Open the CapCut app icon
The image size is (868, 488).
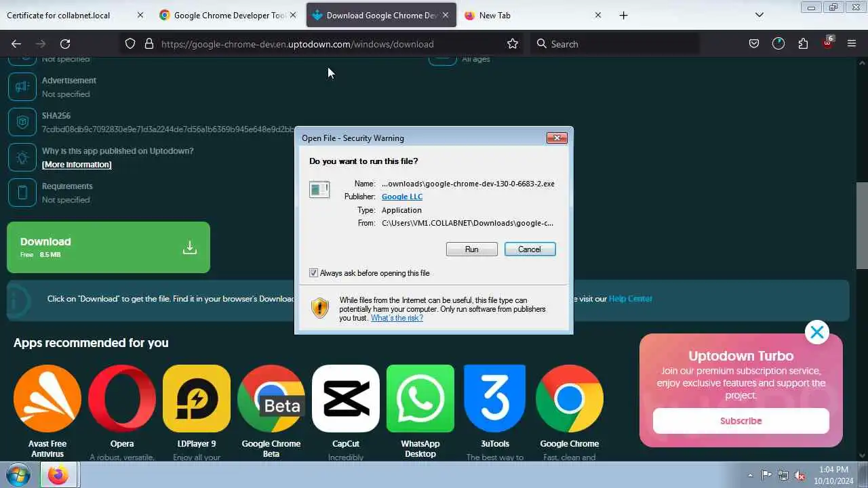pyautogui.click(x=346, y=399)
